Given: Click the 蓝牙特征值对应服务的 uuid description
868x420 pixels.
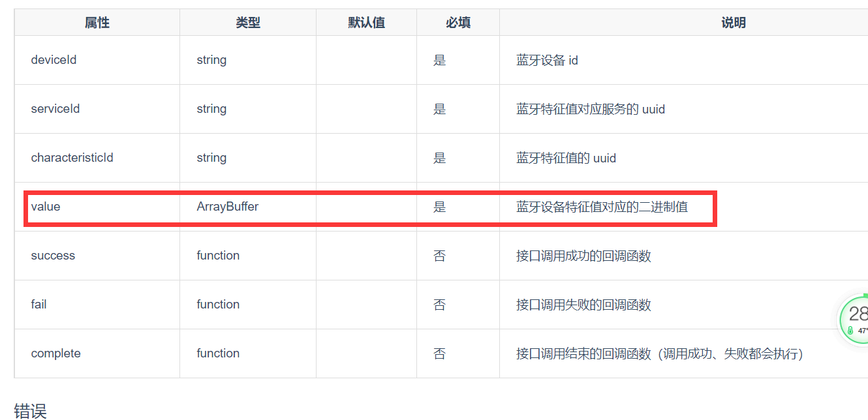Looking at the screenshot, I should [591, 109].
